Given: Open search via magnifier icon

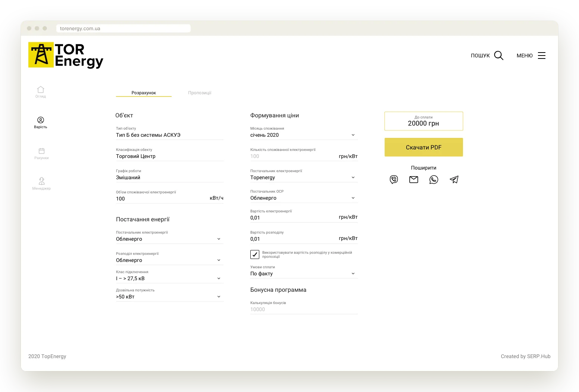Looking at the screenshot, I should [499, 56].
